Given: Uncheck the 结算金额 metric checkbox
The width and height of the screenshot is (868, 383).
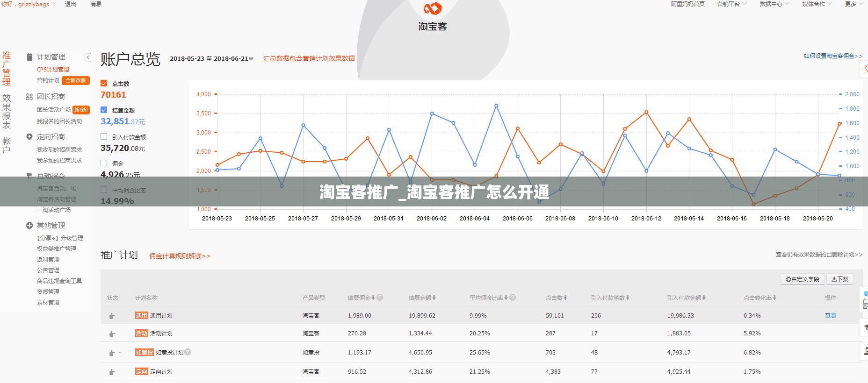Looking at the screenshot, I should click(104, 110).
